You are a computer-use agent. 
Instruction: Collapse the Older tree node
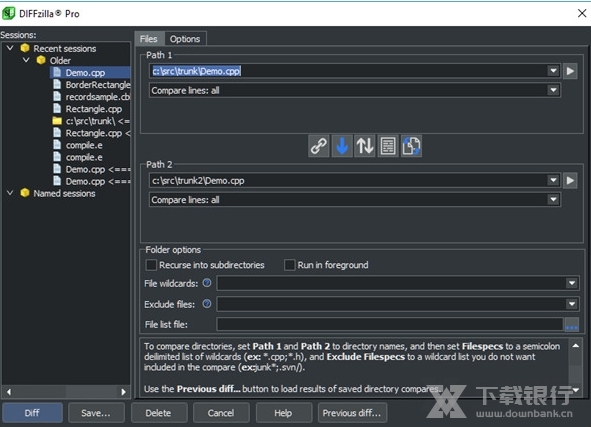26,60
